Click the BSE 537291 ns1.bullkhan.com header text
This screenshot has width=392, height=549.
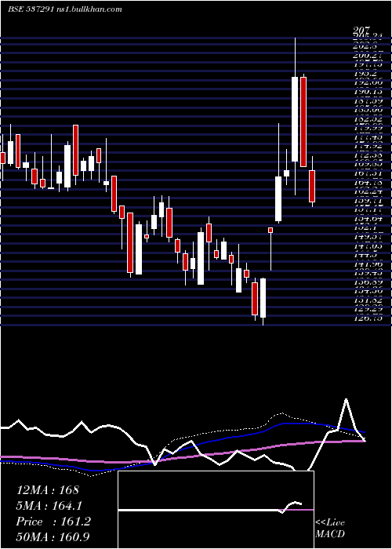pos(65,9)
